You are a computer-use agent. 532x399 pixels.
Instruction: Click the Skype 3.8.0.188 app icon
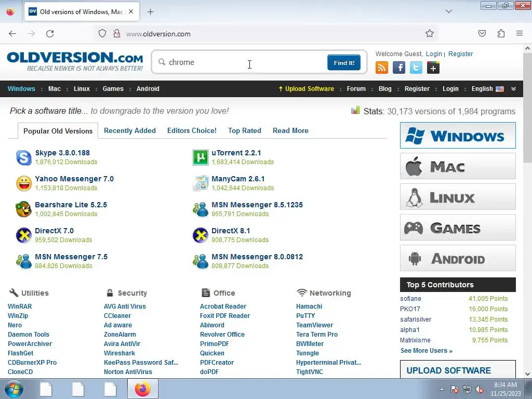click(24, 157)
